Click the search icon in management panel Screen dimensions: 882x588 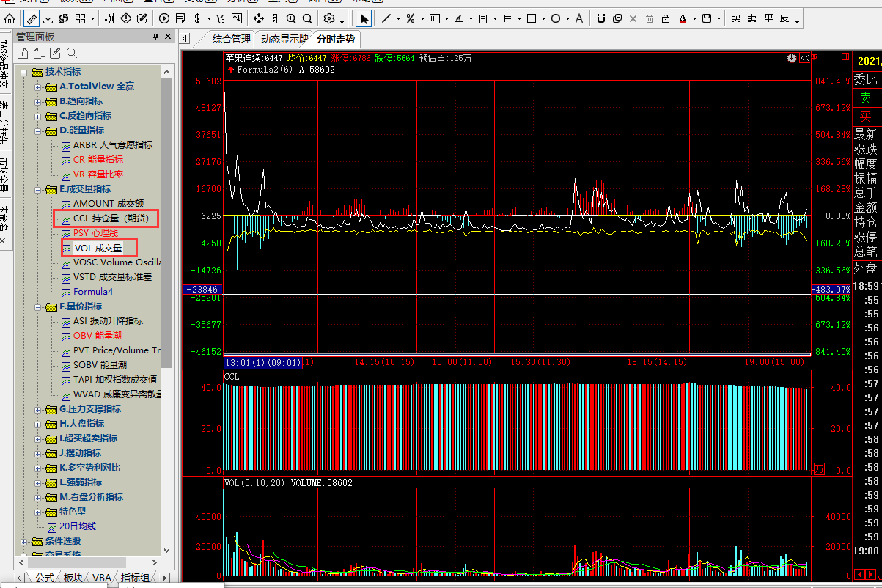72,53
